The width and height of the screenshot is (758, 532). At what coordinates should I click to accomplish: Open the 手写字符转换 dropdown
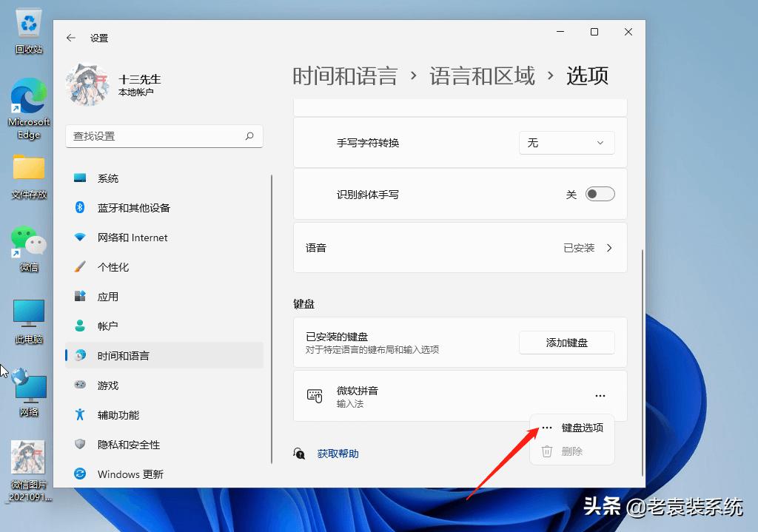point(566,142)
